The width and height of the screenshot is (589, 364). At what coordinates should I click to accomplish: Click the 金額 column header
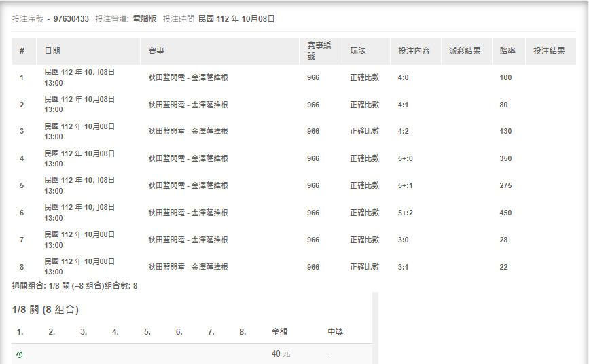[279, 331]
